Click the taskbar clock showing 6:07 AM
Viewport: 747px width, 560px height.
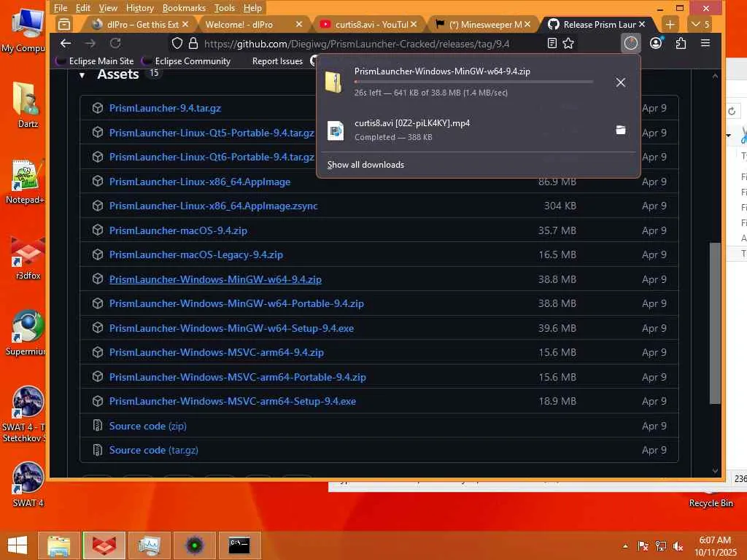click(715, 545)
